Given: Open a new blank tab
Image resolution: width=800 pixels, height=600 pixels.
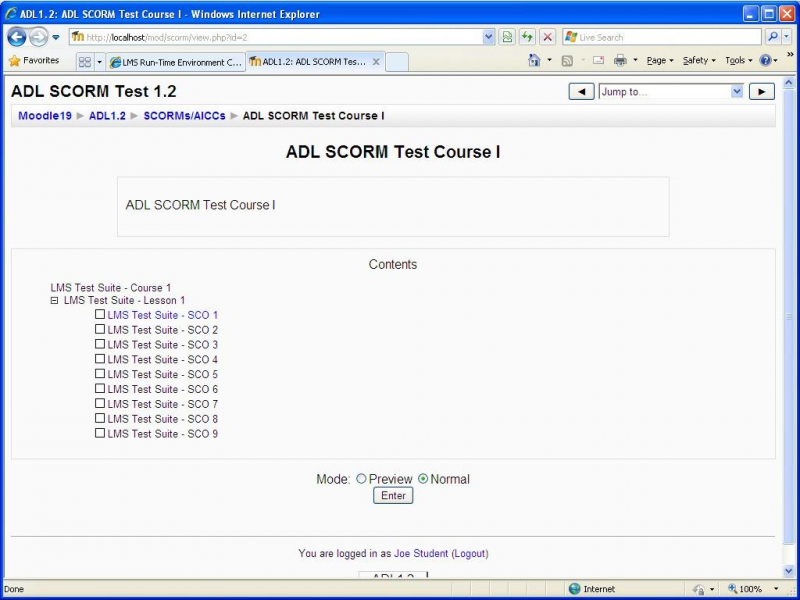Looking at the screenshot, I should click(397, 62).
